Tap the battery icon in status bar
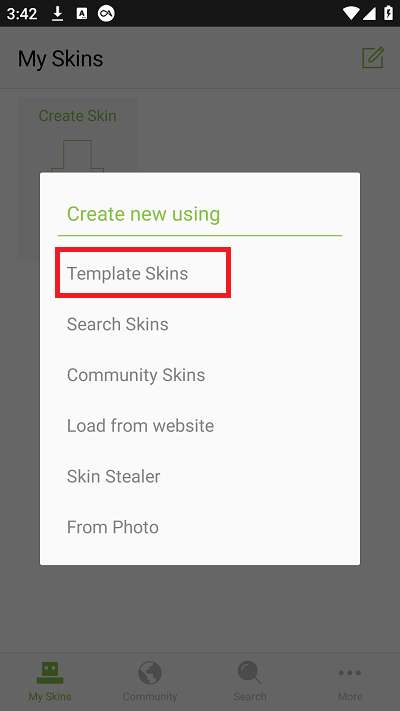The height and width of the screenshot is (711, 400). pyautogui.click(x=388, y=13)
